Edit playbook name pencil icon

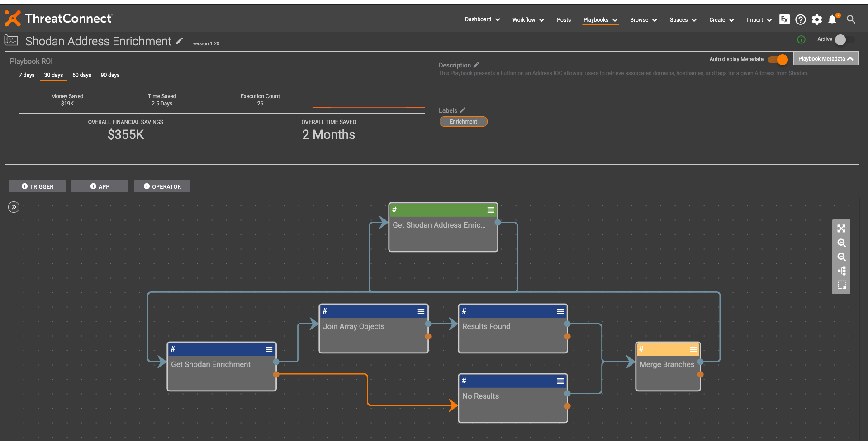point(180,41)
